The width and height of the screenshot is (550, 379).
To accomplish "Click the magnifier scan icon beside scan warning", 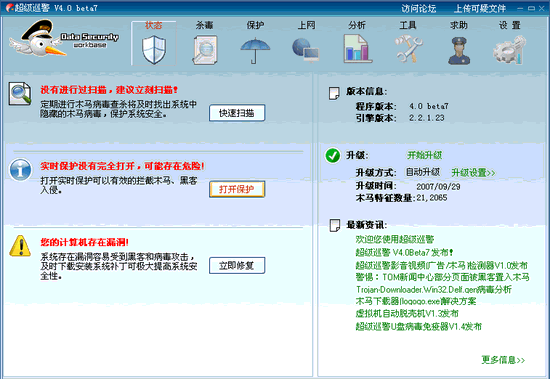I will coord(20,94).
